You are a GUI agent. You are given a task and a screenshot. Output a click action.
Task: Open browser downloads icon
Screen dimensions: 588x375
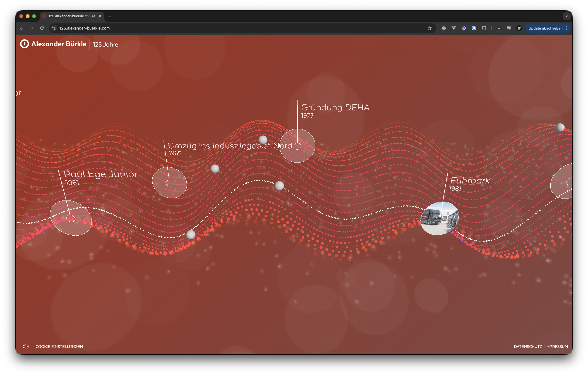pos(499,28)
